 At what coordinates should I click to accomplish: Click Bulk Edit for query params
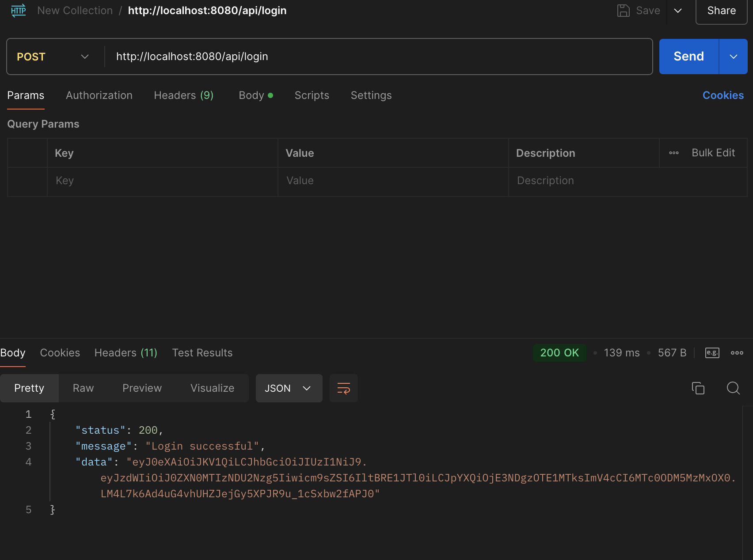(x=713, y=153)
